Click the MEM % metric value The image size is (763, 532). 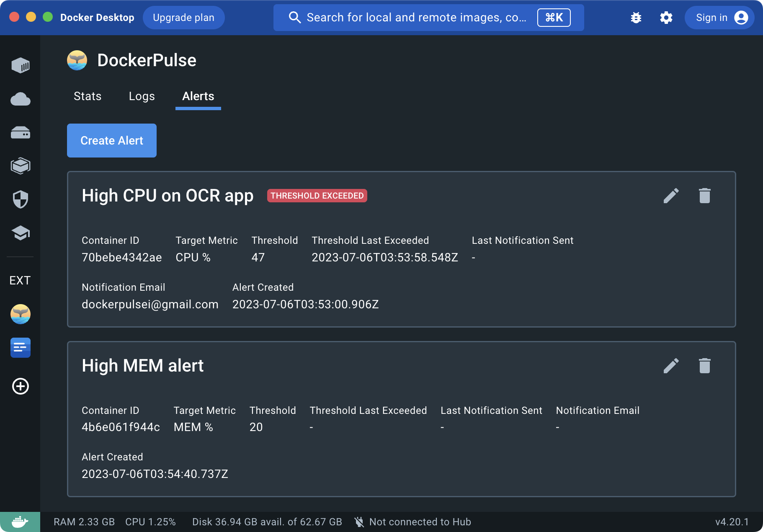click(x=193, y=427)
